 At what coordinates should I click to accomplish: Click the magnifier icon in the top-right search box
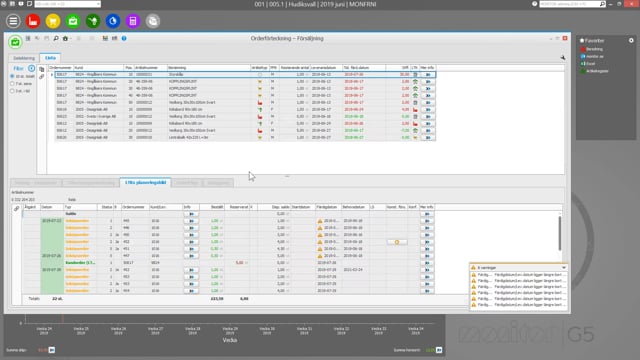[x=602, y=4]
